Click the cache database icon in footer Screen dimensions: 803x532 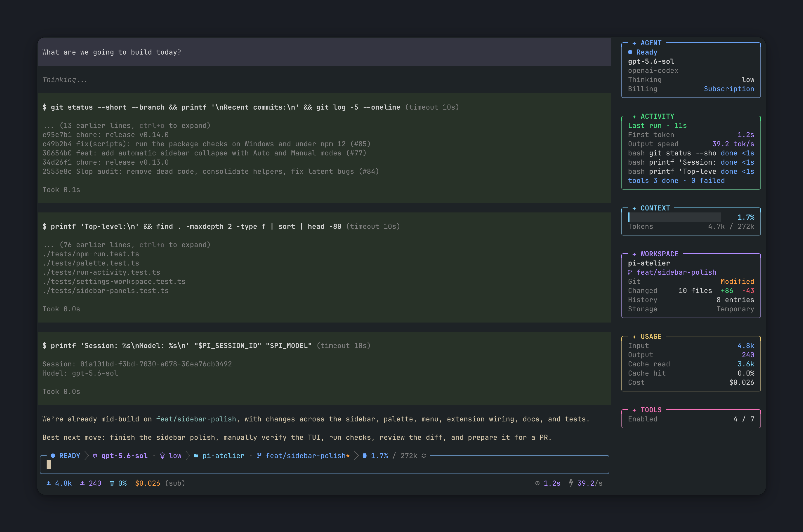pyautogui.click(x=112, y=483)
